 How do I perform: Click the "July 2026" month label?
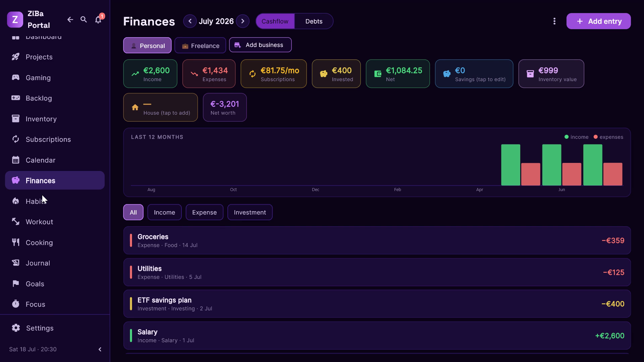tap(216, 21)
